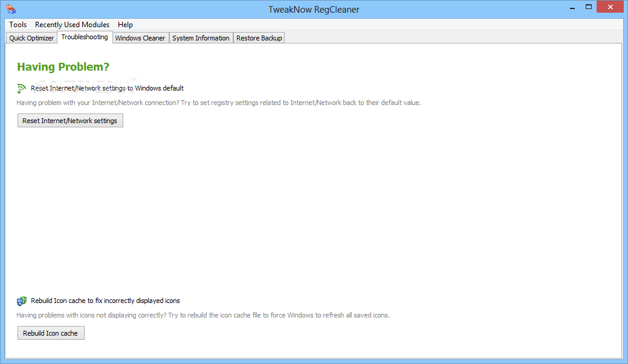
Task: Open the System Information tab
Action: tap(201, 38)
